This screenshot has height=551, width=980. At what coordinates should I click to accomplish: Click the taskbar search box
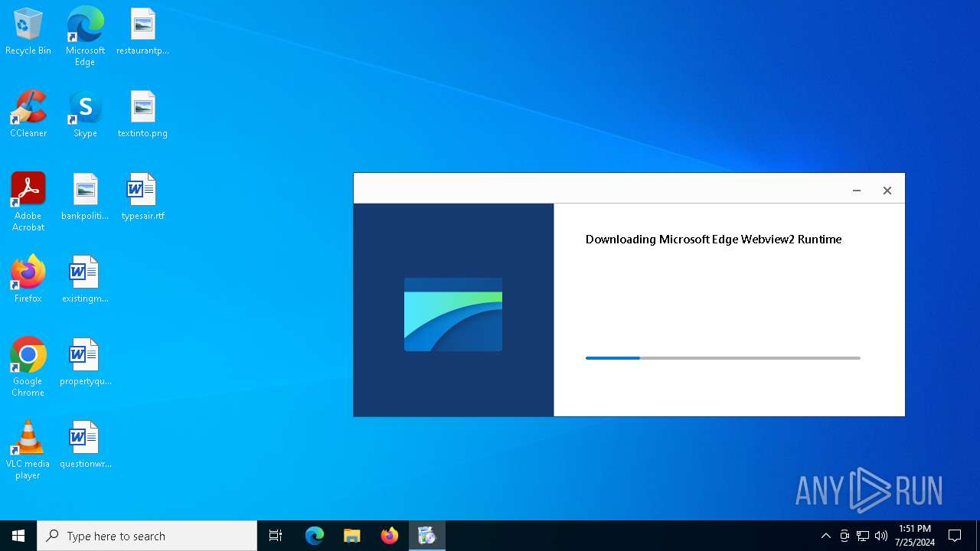pos(147,536)
